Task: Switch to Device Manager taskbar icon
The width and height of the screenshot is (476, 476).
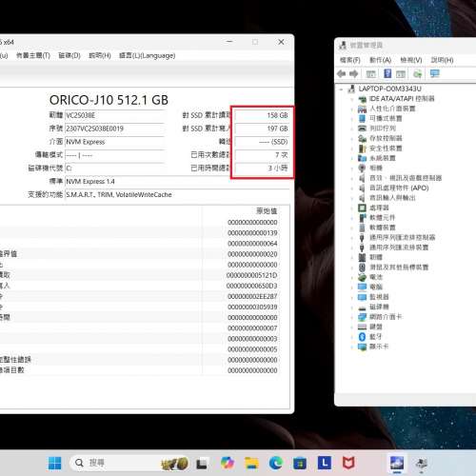Action: pyautogui.click(x=421, y=463)
